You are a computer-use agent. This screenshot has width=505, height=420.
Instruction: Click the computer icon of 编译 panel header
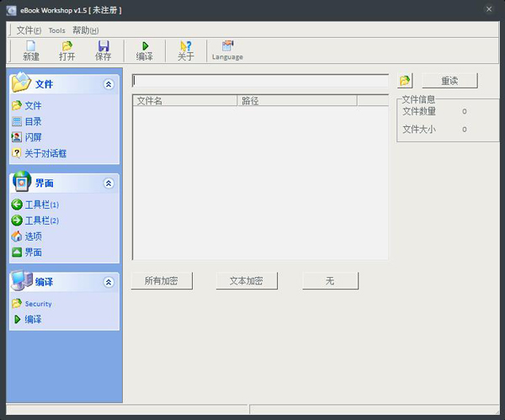pyautogui.click(x=21, y=280)
